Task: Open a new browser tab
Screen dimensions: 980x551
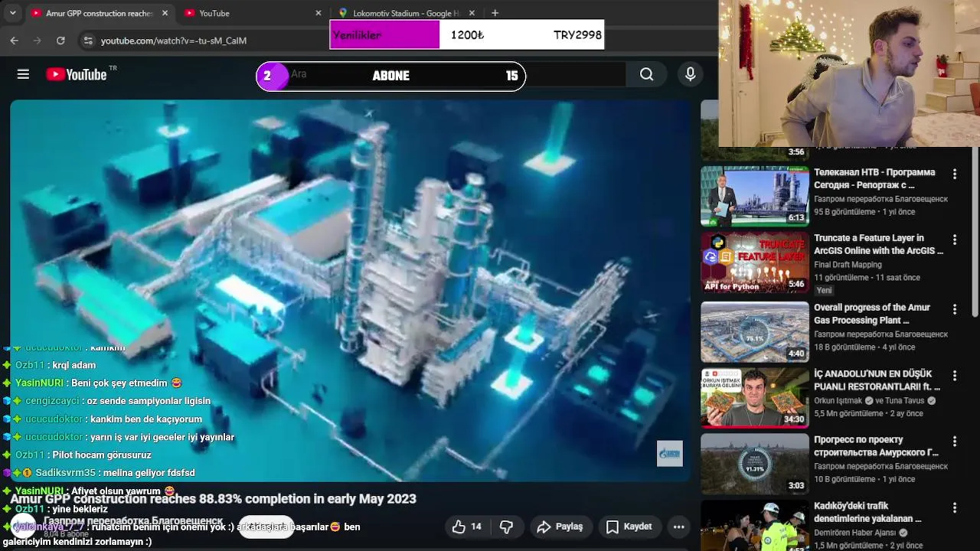Action: [495, 13]
